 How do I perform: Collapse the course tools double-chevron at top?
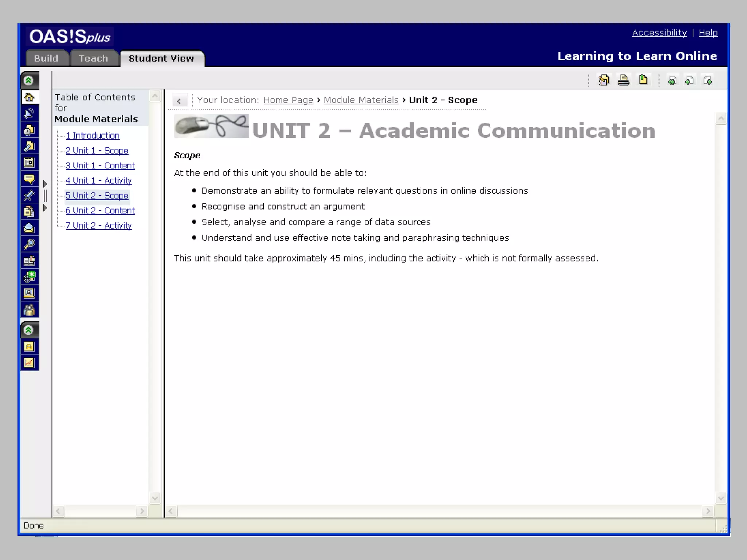(29, 80)
